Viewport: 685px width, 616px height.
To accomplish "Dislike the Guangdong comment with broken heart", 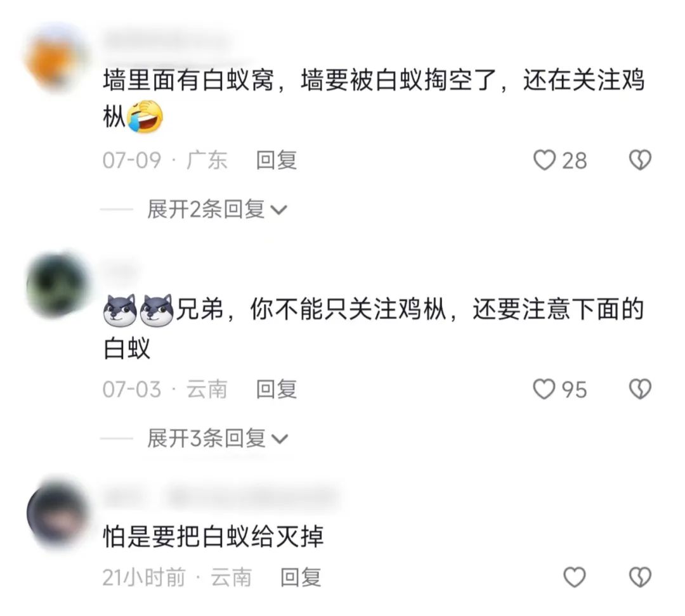I will coord(640,160).
